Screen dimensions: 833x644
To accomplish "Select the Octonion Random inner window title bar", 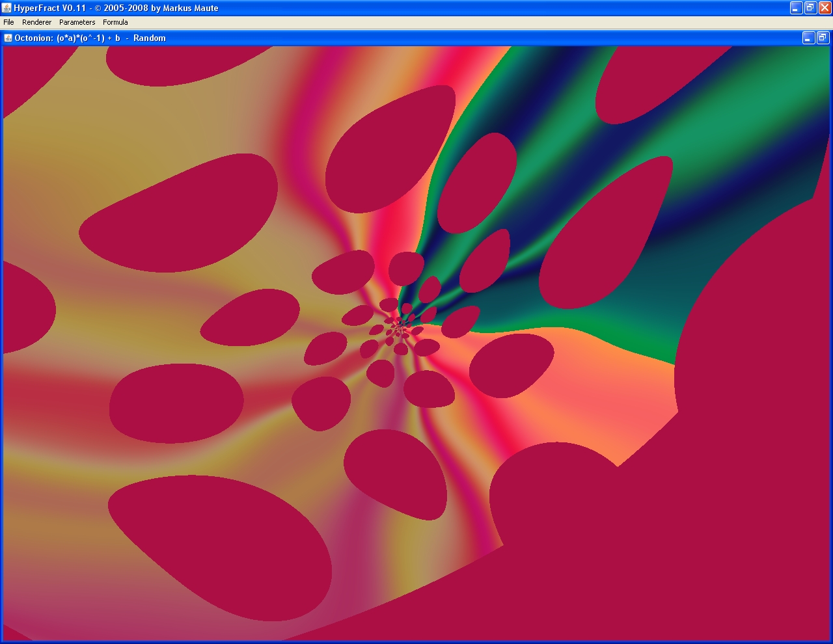I will coord(390,38).
